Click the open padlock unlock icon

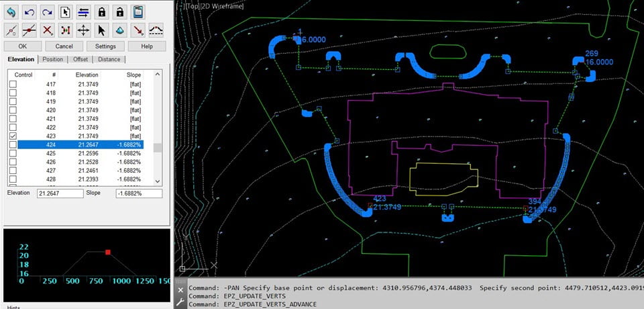tap(119, 12)
